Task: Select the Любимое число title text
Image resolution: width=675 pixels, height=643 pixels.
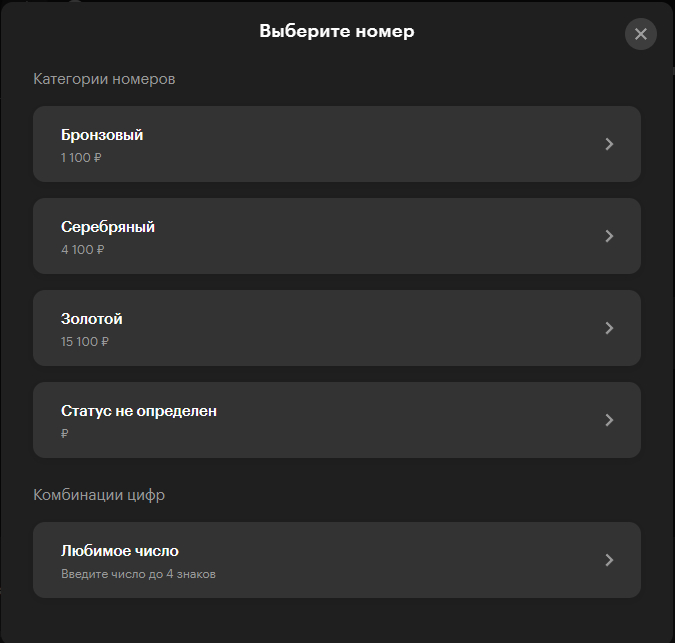Action: [120, 551]
